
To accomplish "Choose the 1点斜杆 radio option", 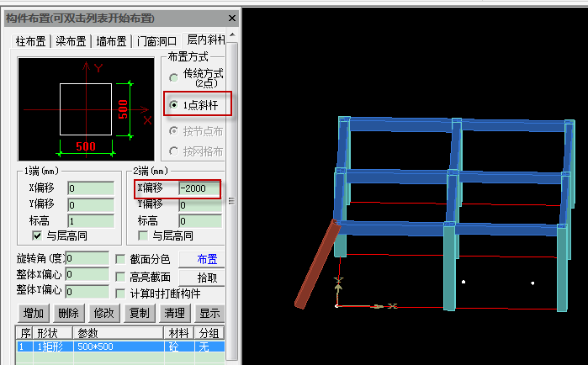I will [174, 105].
